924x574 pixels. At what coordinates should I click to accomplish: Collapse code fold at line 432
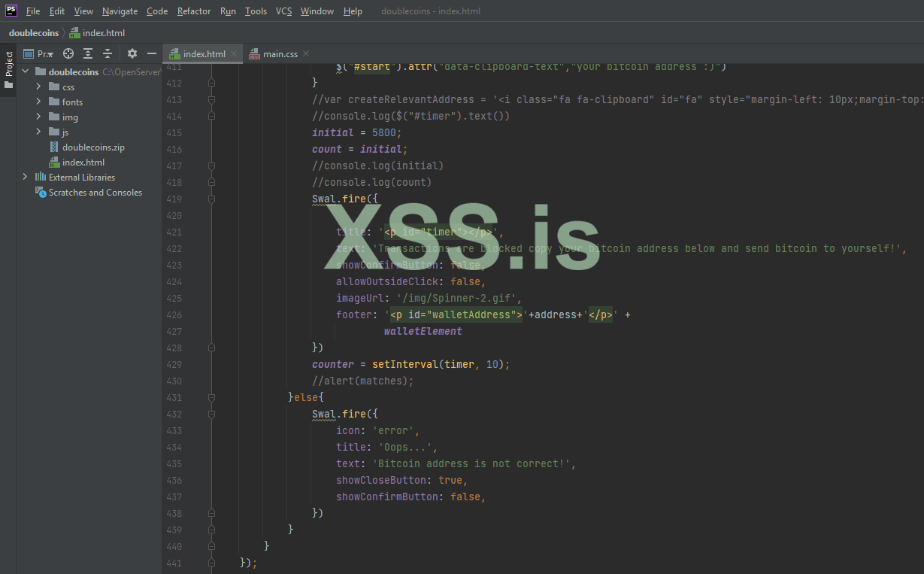coord(211,414)
